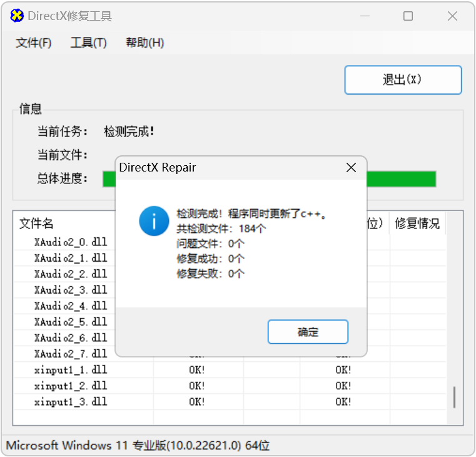Click the 修复成功: 0个 line in dialog
476x457 pixels.
point(210,259)
